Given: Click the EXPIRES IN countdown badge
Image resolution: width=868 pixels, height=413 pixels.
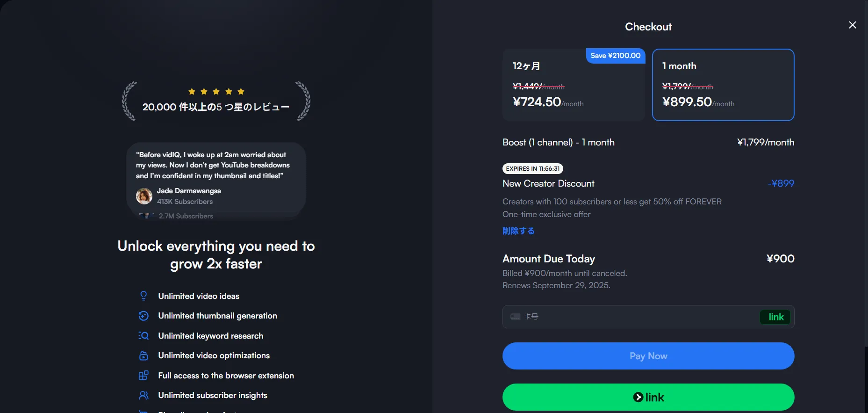Looking at the screenshot, I should pos(532,168).
